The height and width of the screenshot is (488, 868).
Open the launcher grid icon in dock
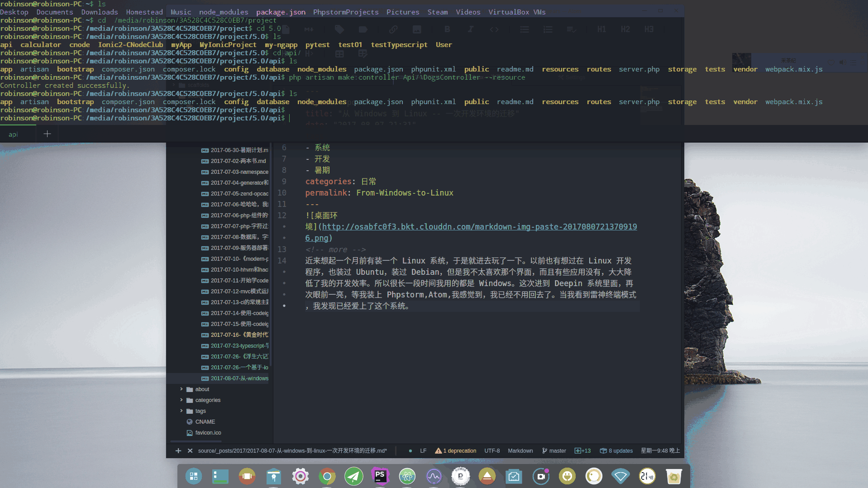click(194, 476)
